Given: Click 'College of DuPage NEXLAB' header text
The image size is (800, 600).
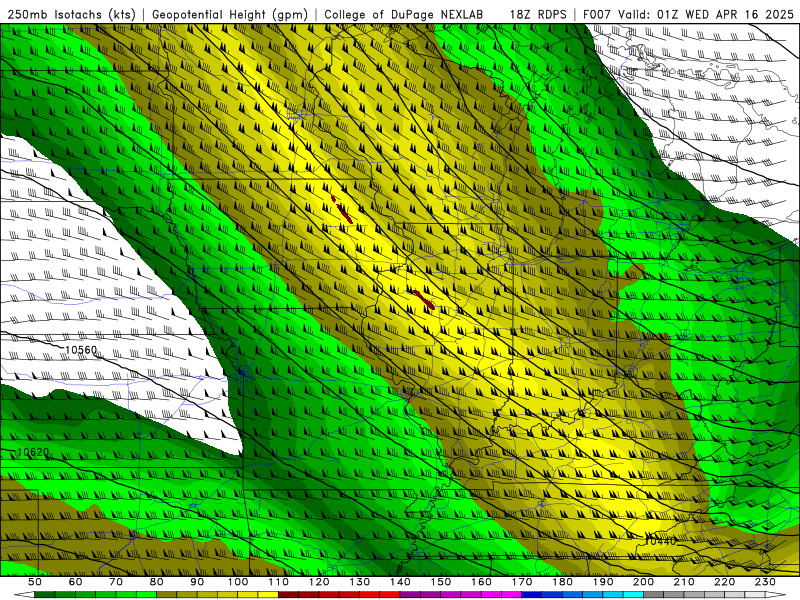Looking at the screenshot, I should click(x=403, y=15).
